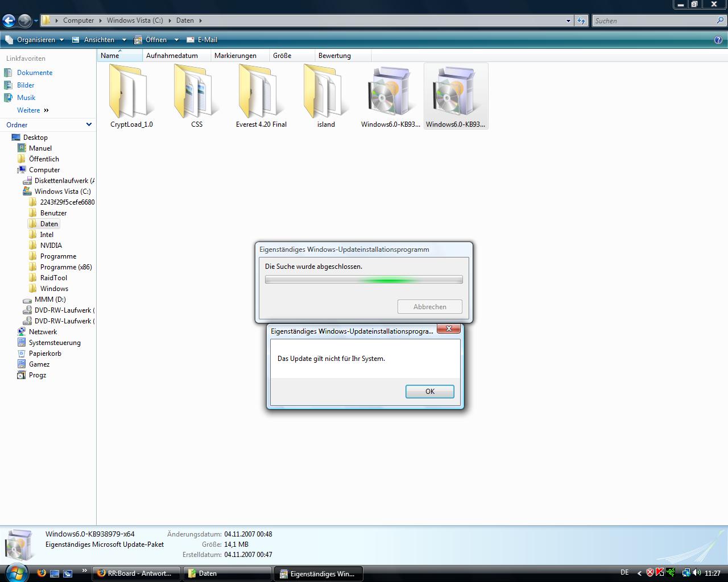Open the Öffnen dropdown arrow
The width and height of the screenshot is (728, 582).
point(176,40)
